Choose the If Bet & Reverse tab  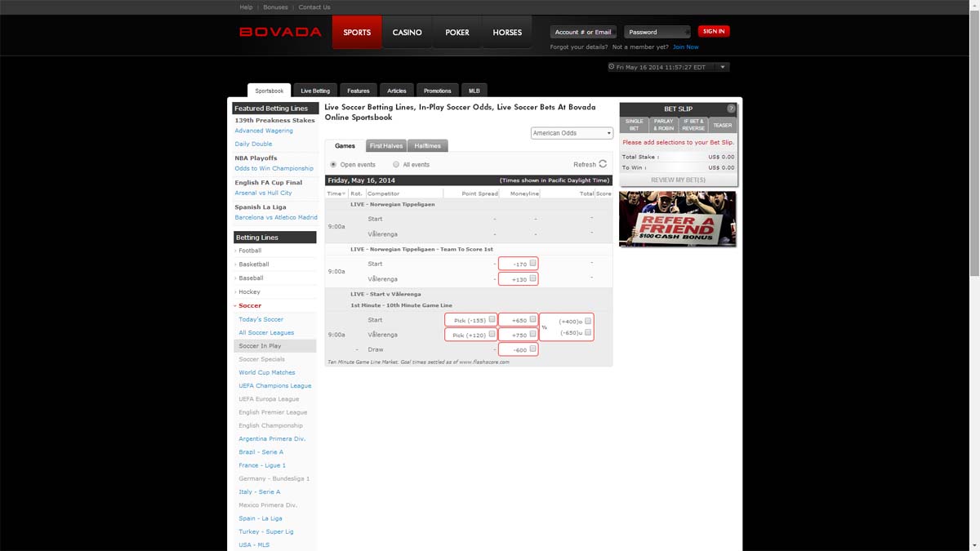[x=693, y=125]
